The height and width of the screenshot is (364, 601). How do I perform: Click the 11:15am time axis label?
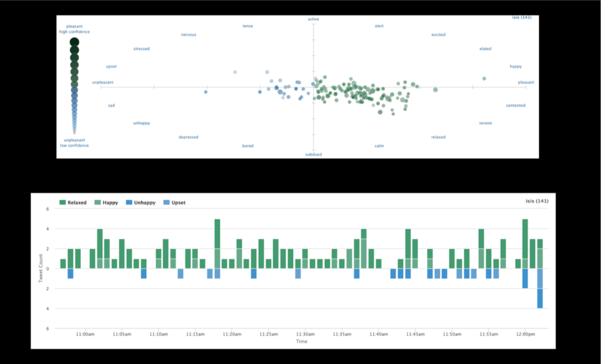pos(195,334)
